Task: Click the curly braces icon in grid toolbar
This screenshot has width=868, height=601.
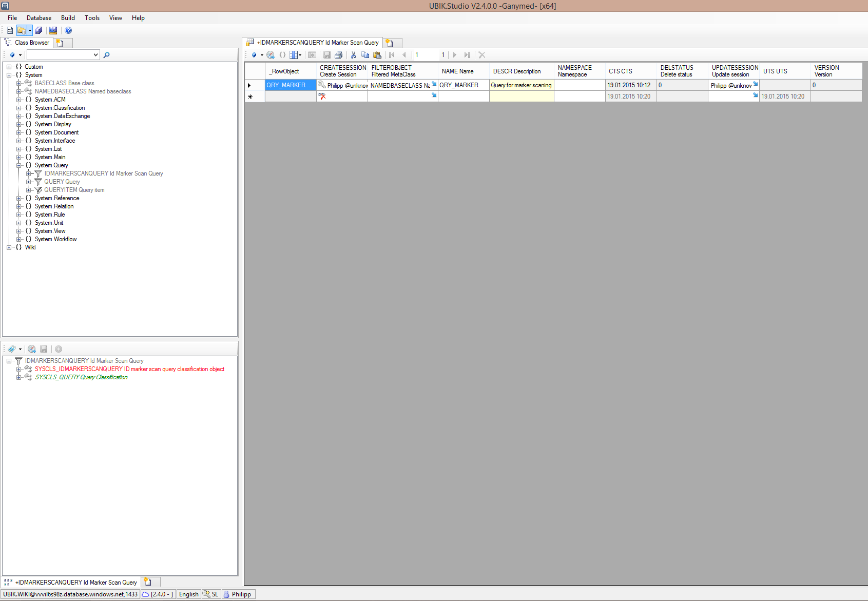Action: coord(282,55)
